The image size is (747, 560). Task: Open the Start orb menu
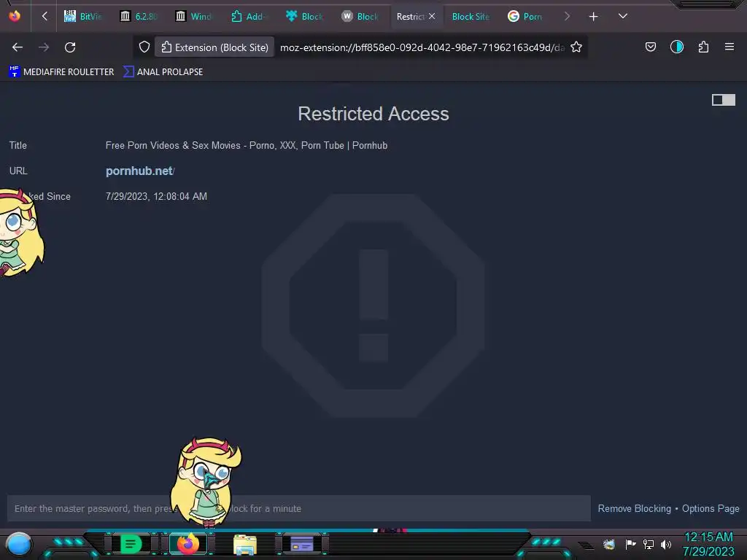tap(18, 544)
